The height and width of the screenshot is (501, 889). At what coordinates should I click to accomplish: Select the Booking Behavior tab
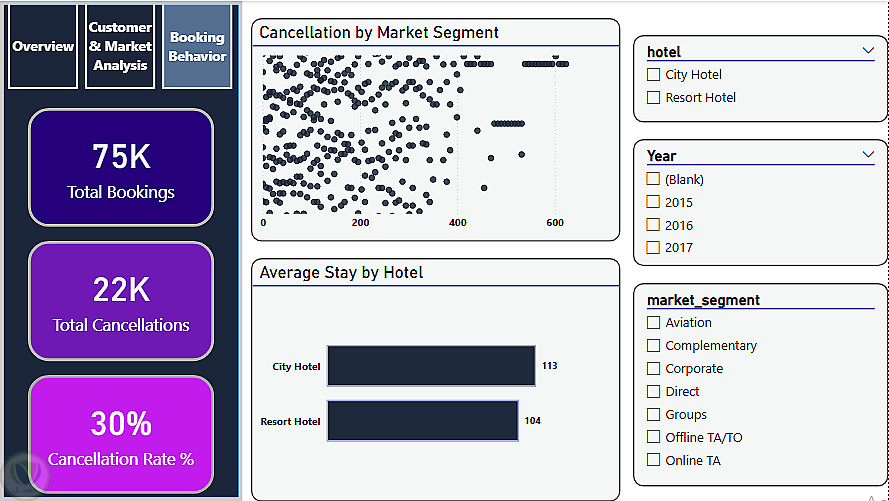197,46
